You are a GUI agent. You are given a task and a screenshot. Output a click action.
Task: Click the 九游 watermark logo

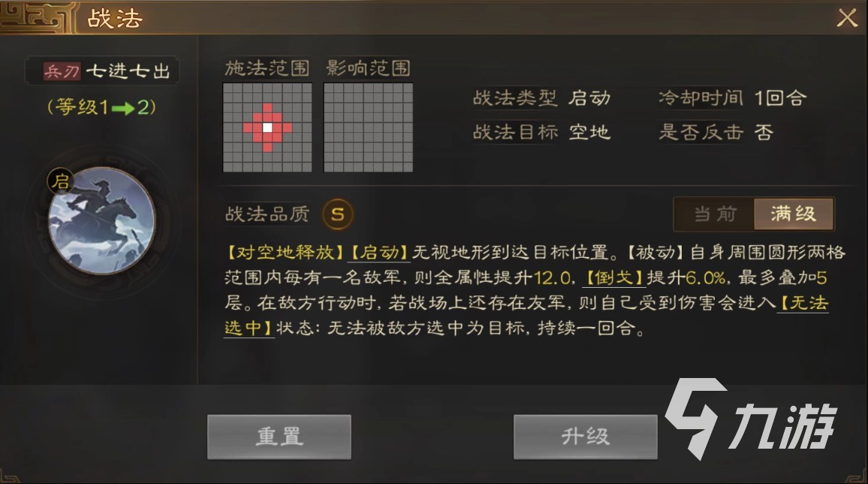(x=751, y=419)
